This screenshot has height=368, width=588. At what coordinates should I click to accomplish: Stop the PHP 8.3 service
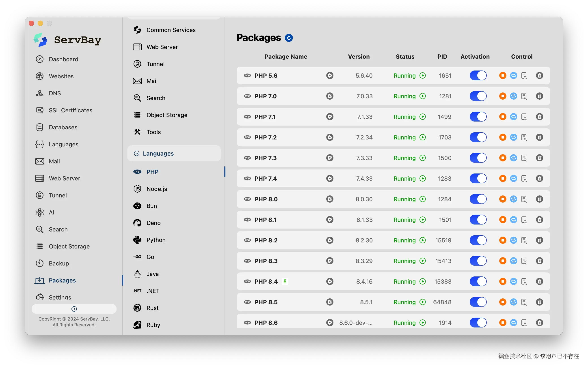(502, 261)
